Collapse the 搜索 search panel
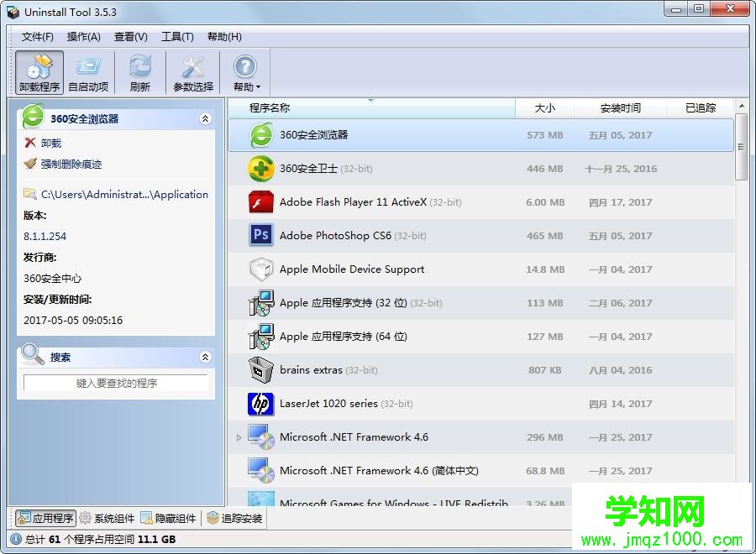 click(x=205, y=356)
